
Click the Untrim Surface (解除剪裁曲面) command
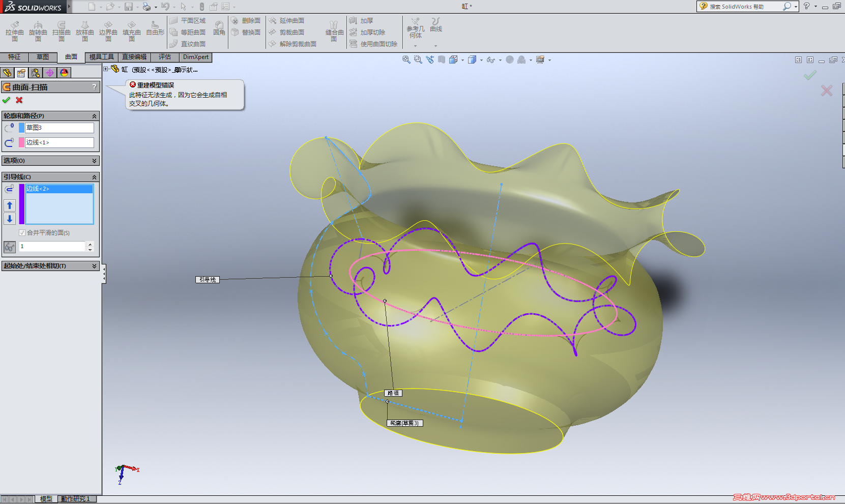pos(293,44)
